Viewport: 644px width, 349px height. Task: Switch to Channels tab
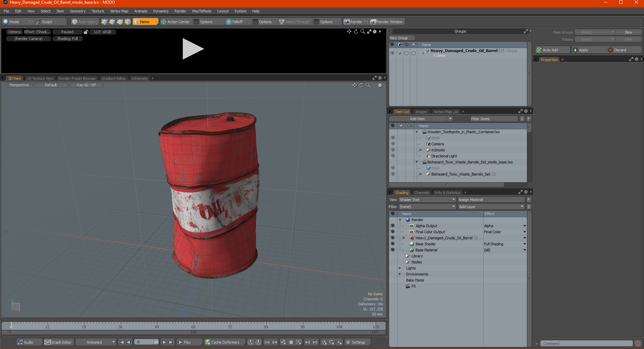tap(421, 193)
